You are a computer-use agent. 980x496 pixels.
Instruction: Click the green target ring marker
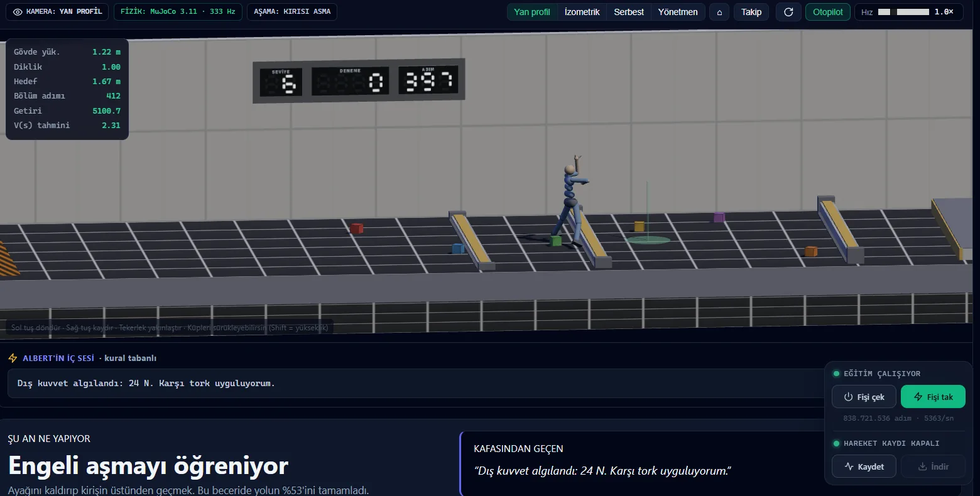pos(648,239)
